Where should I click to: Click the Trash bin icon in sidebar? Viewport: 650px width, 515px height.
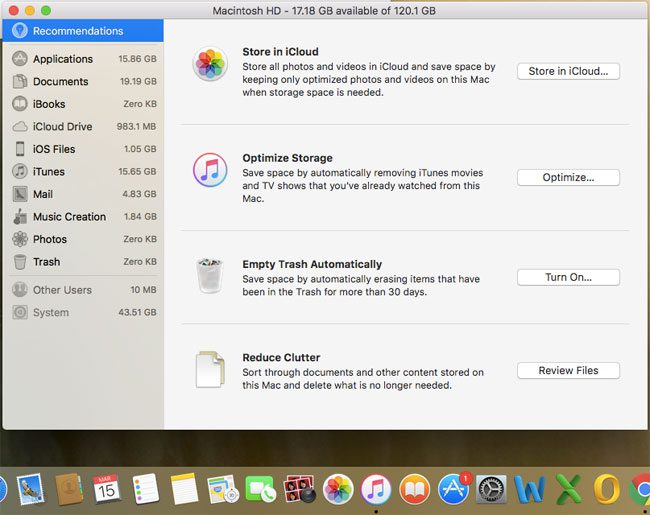pyautogui.click(x=20, y=262)
